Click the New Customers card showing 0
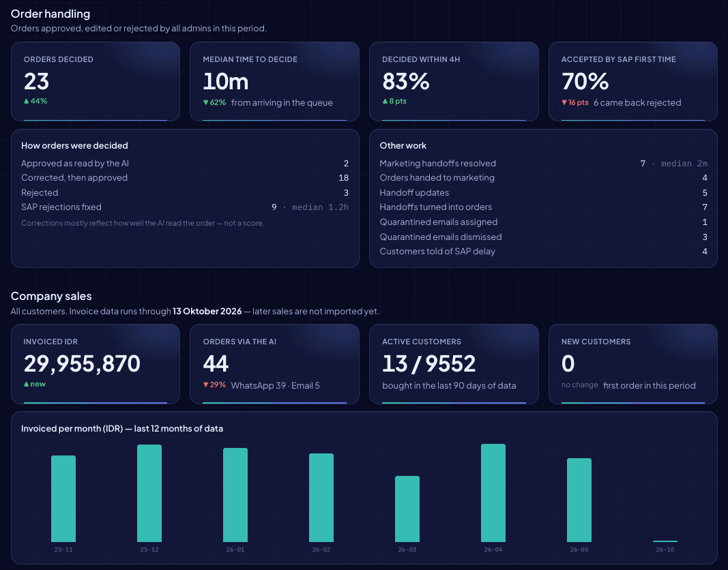 633,363
